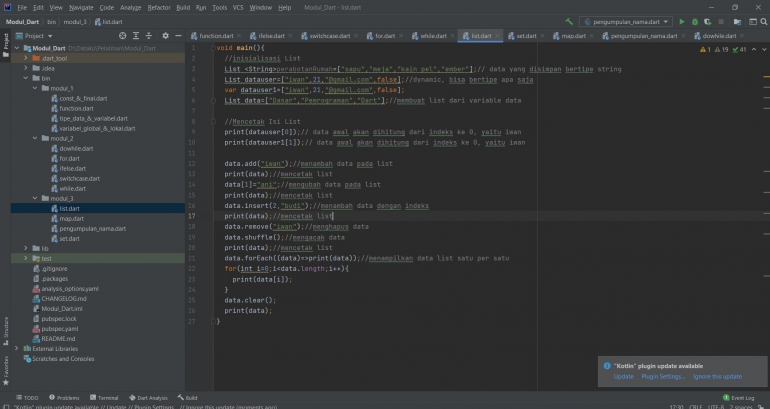The width and height of the screenshot is (770, 409).
Task: Click Ignore this update link
Action: (717, 377)
